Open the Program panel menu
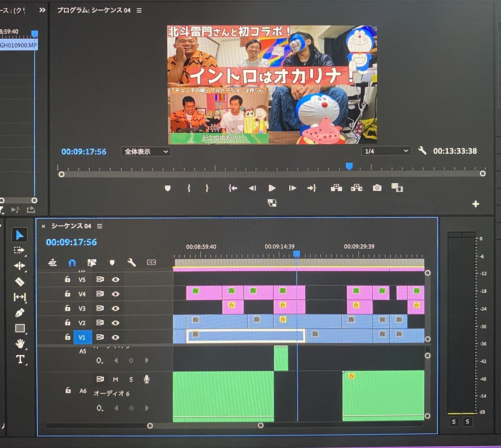 tap(139, 10)
